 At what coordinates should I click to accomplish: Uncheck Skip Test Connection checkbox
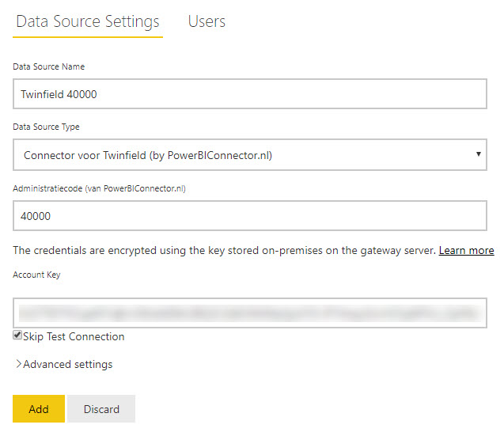[17, 335]
